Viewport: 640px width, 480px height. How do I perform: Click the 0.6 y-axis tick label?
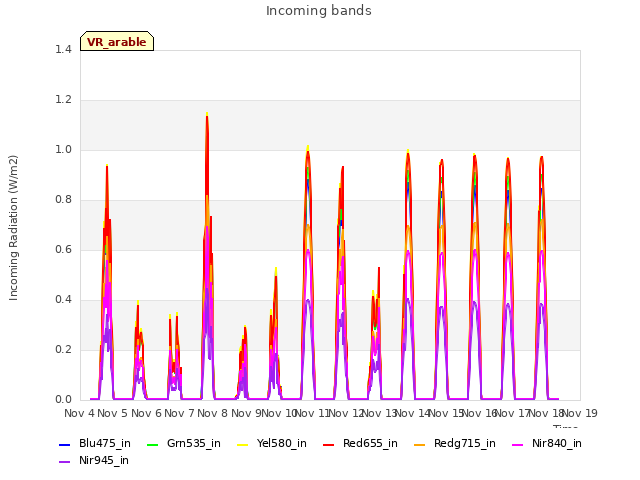(63, 249)
